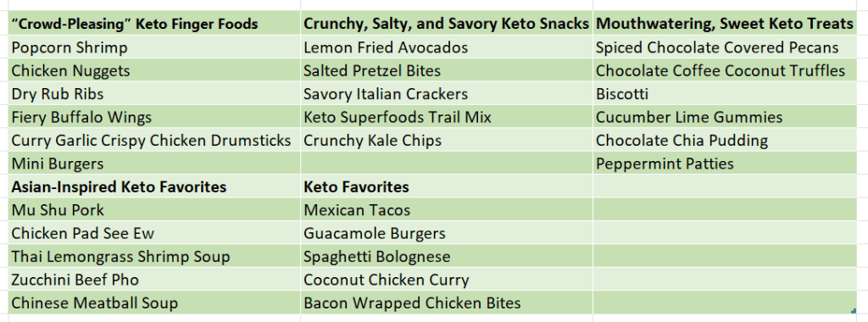This screenshot has height=322, width=868.
Task: Click the Spiced Chocolate Covered Pecans cell
Action: click(x=726, y=47)
